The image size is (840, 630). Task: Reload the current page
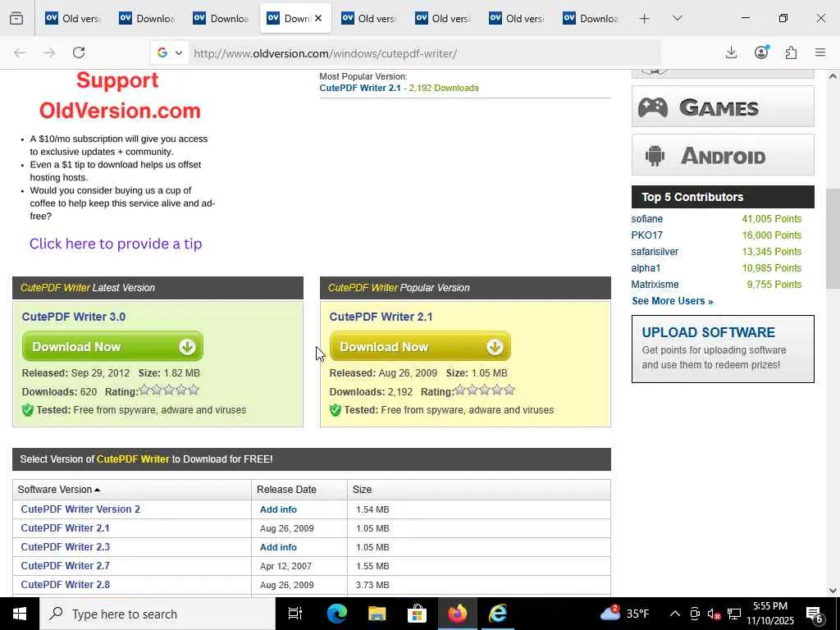tap(79, 52)
